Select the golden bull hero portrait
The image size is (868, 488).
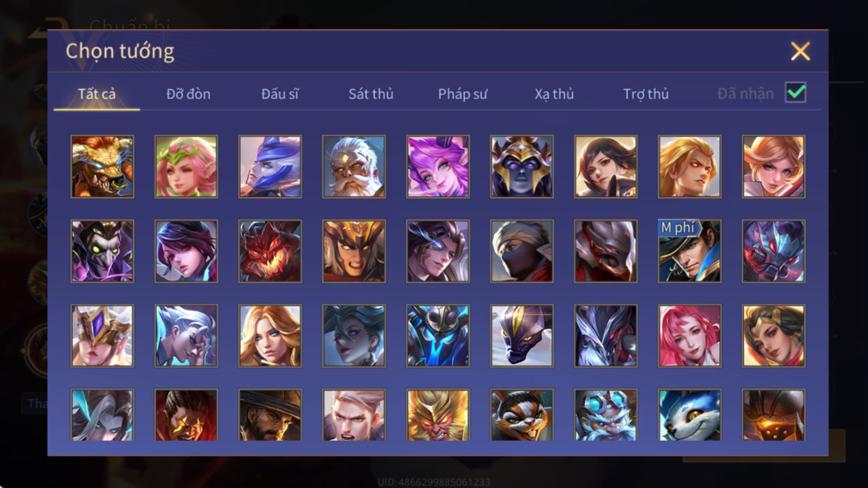click(102, 166)
